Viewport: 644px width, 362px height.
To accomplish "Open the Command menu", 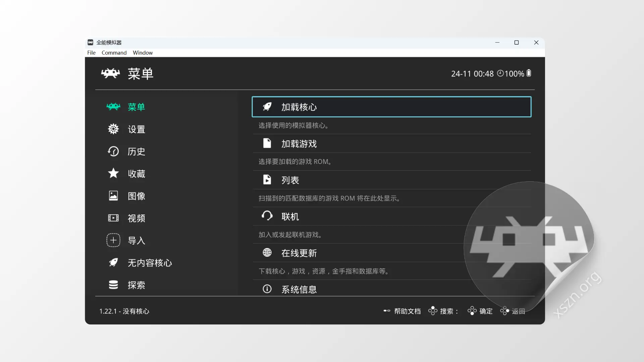I will (x=114, y=53).
